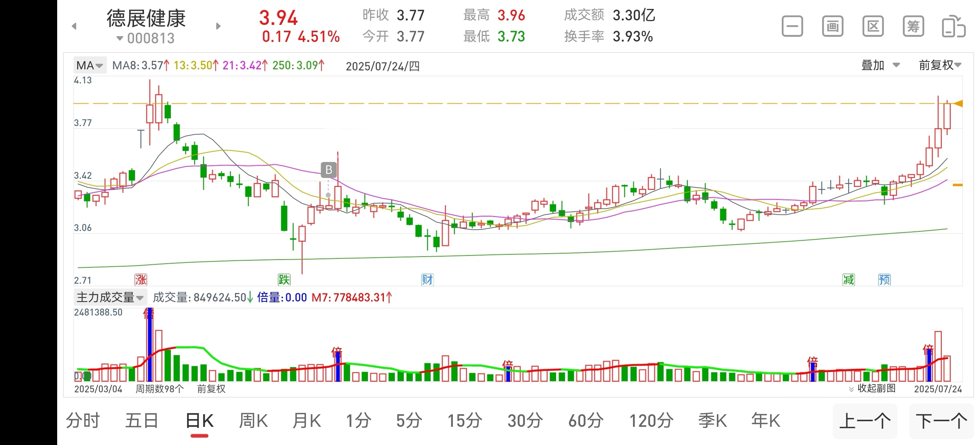Switch to 季K quarterly chart
Image resolution: width=980 pixels, height=445 pixels.
click(x=713, y=421)
